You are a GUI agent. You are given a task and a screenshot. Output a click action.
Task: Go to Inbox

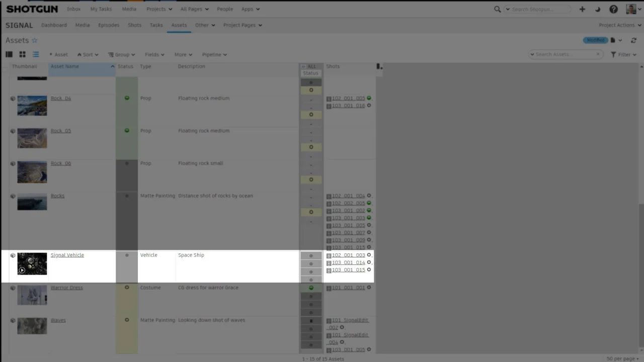pos(73,9)
